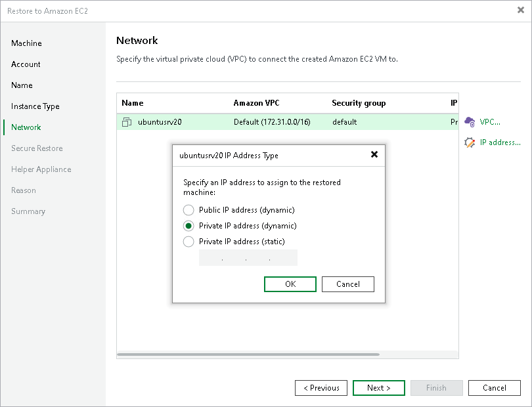Viewport: 532px width, 407px height.
Task: Click the IP address edit icon
Action: (x=470, y=142)
